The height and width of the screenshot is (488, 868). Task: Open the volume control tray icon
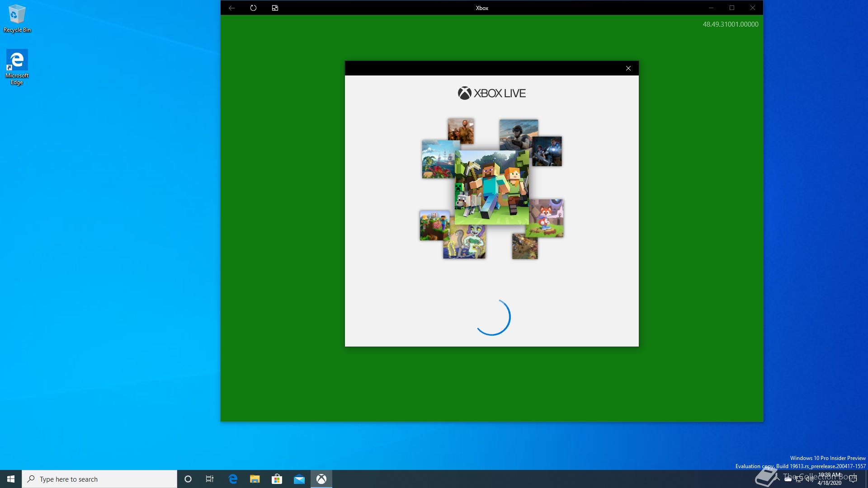click(809, 479)
